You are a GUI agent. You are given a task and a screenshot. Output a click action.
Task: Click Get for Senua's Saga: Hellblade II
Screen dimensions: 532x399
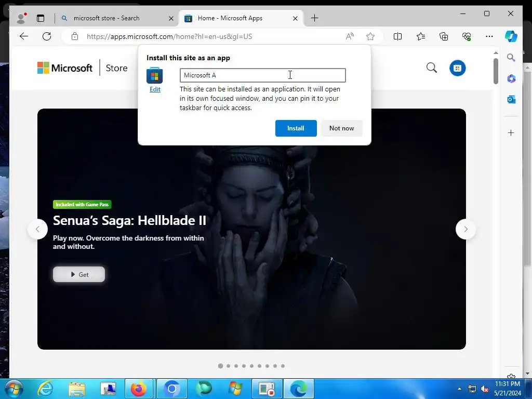[x=79, y=274]
